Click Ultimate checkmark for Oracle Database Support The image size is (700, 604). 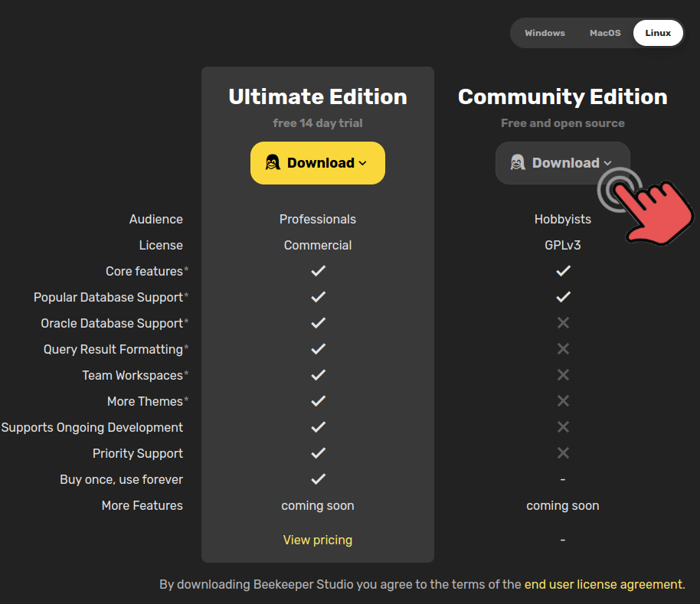[x=318, y=322]
